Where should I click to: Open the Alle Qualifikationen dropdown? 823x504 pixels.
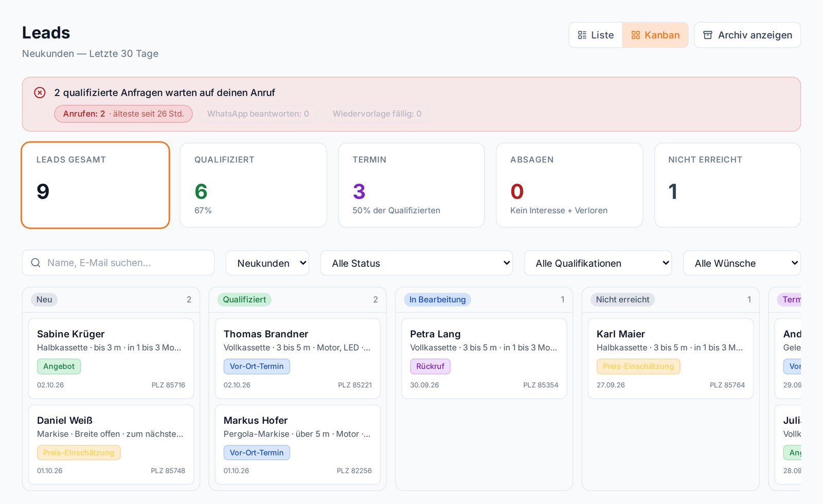[598, 263]
